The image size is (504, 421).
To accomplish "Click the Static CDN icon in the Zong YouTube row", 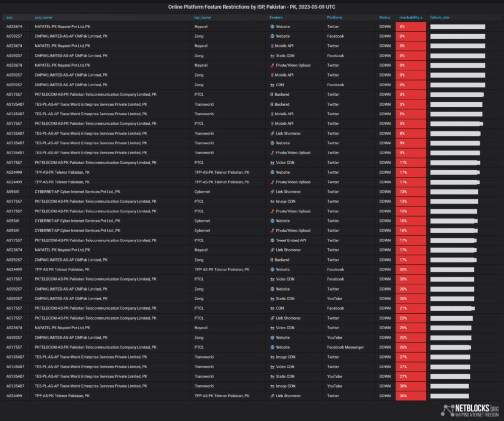I will (x=272, y=299).
